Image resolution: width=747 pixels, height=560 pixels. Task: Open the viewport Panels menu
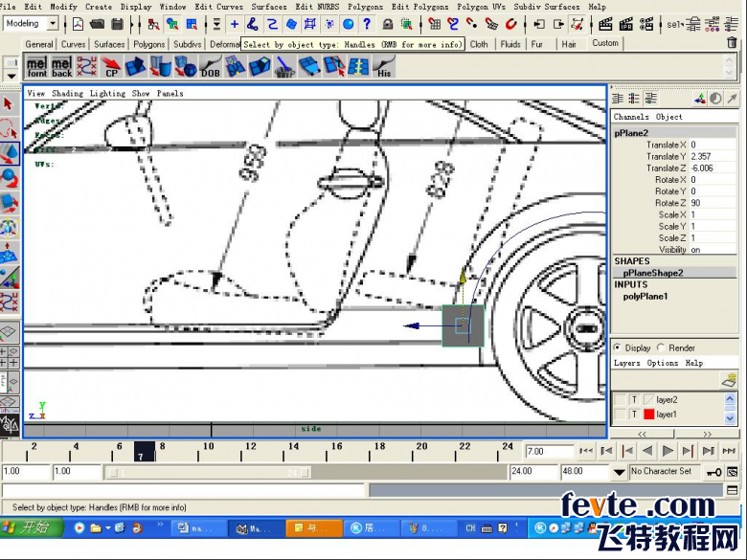click(x=170, y=94)
